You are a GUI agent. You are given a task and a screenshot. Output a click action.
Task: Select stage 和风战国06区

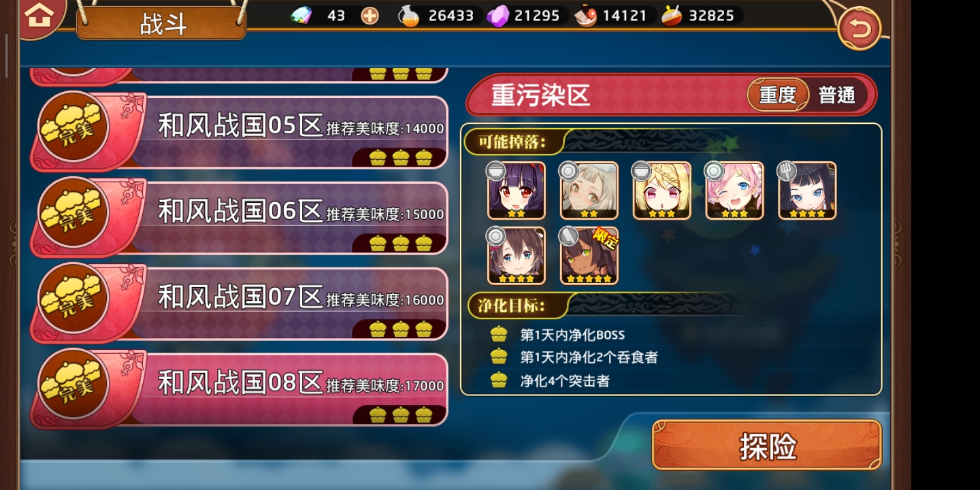[240, 218]
